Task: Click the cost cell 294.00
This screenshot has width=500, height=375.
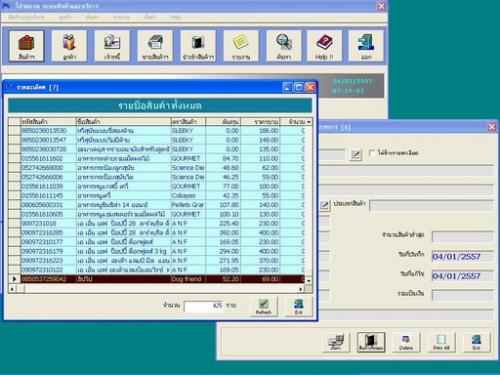Action: click(223, 251)
